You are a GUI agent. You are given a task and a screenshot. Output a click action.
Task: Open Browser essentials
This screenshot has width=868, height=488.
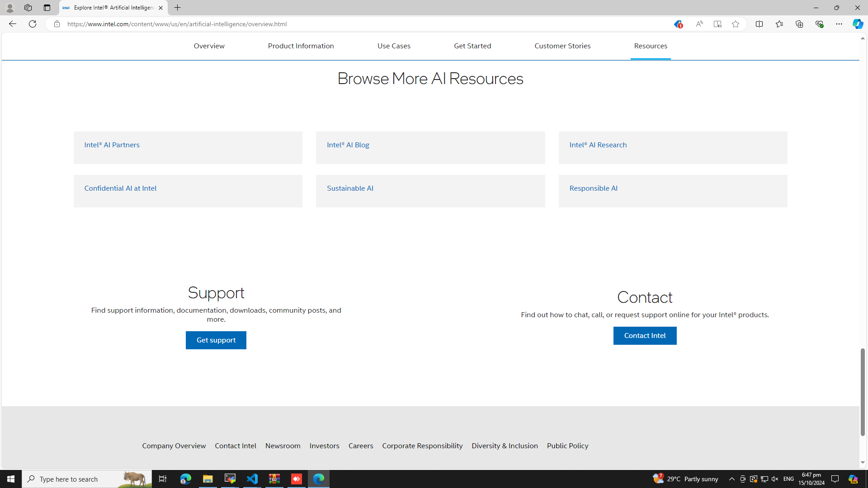click(819, 24)
